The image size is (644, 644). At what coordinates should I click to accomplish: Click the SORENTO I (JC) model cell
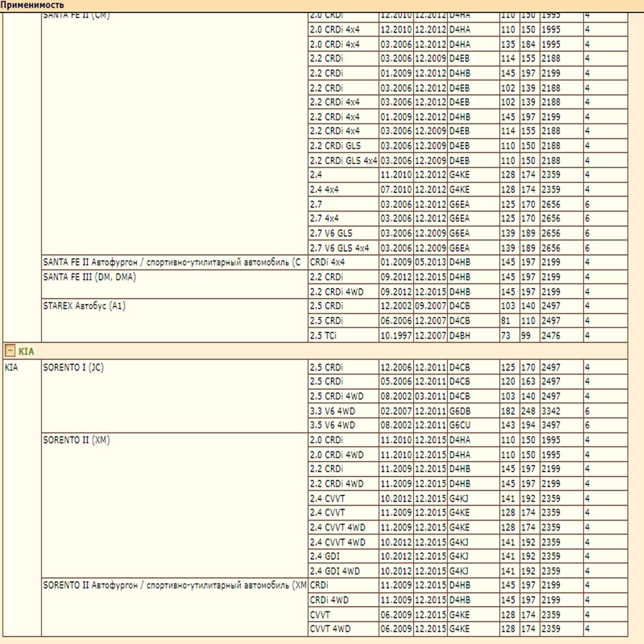(x=73, y=367)
